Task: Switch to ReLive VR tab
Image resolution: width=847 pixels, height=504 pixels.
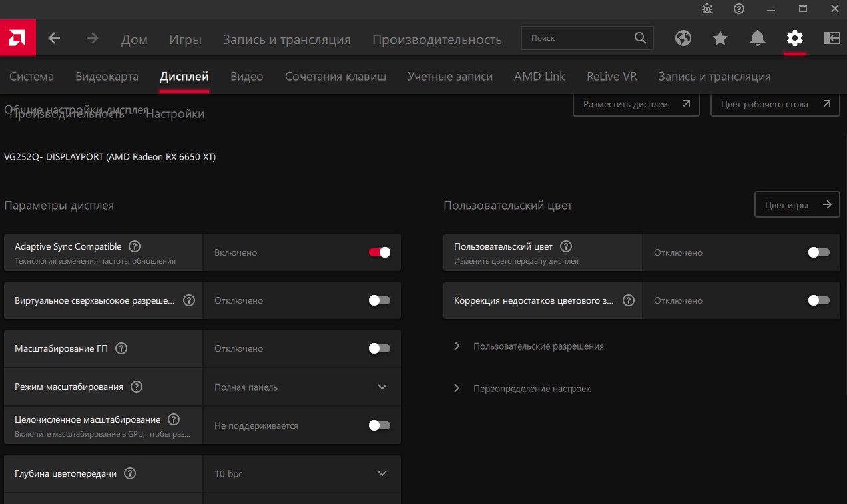Action: coord(612,76)
